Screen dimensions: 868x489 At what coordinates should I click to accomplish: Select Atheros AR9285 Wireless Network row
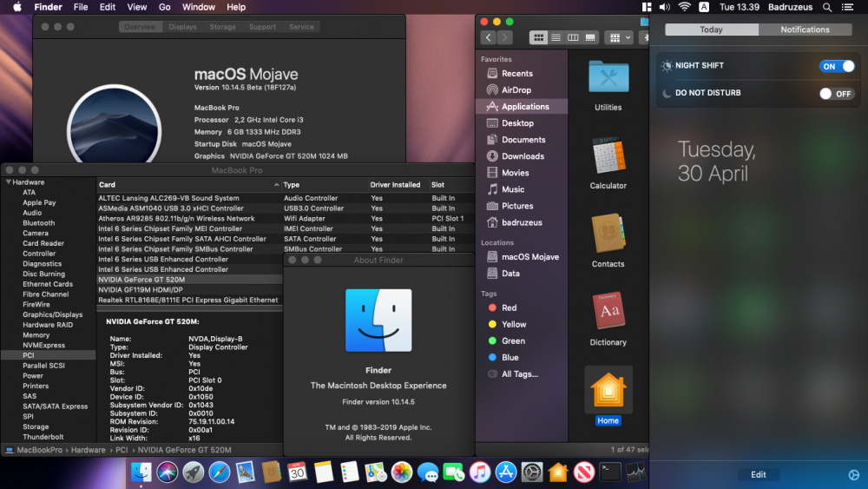tap(285, 218)
